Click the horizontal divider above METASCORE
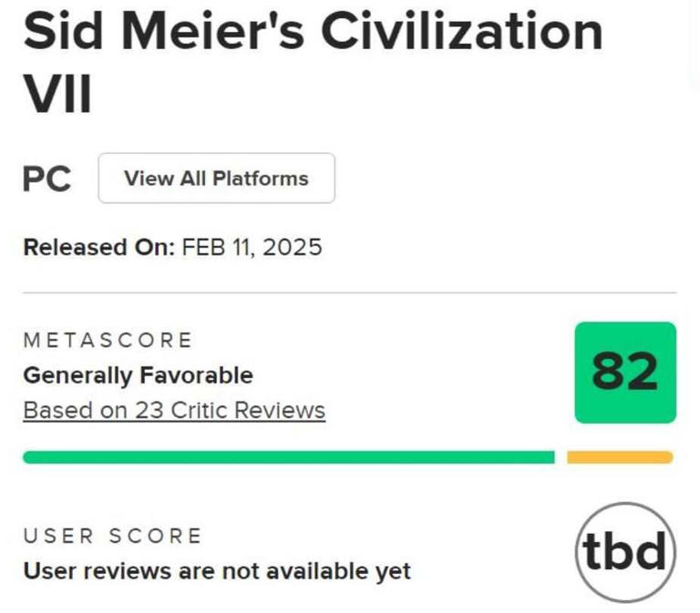The width and height of the screenshot is (700, 613). [350, 293]
